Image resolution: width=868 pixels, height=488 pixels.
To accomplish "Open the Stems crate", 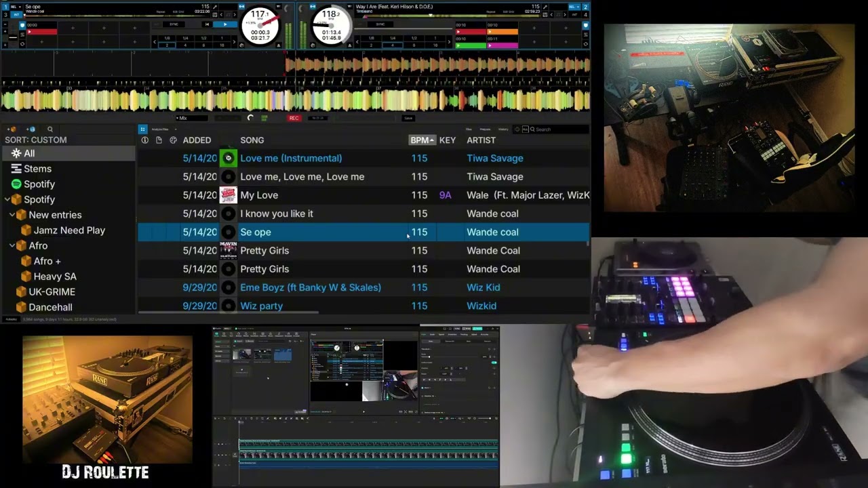I will coord(37,169).
